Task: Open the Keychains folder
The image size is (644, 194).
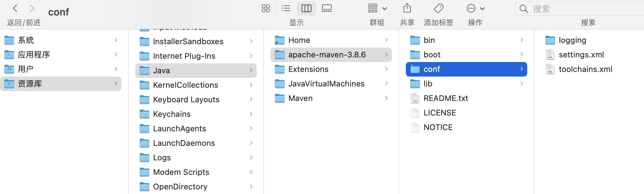Action: click(172, 114)
